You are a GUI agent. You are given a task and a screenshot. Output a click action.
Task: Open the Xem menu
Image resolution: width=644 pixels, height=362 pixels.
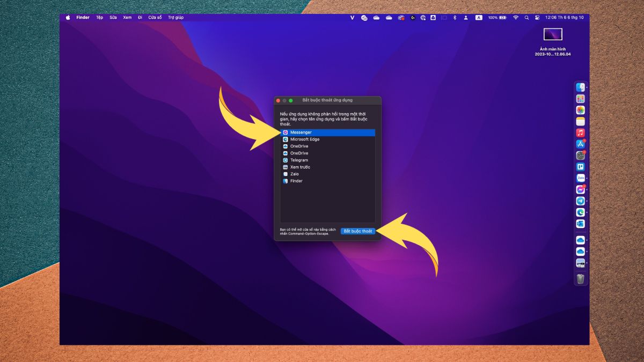pyautogui.click(x=127, y=18)
